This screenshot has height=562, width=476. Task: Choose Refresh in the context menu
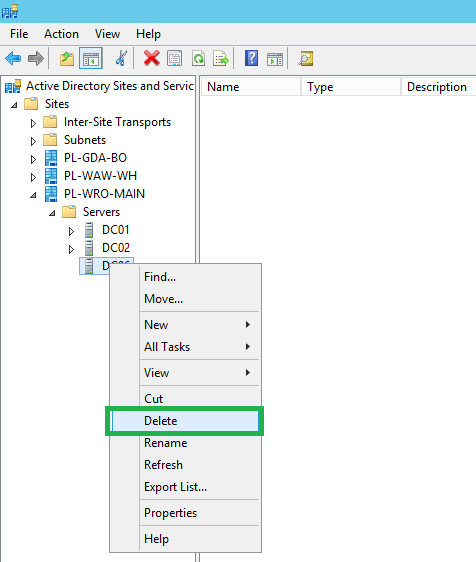185,465
